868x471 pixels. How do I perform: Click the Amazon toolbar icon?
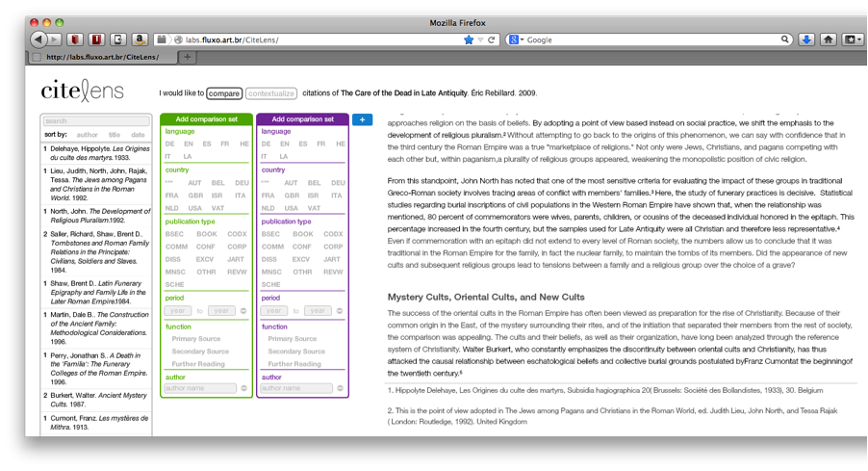coord(140,39)
